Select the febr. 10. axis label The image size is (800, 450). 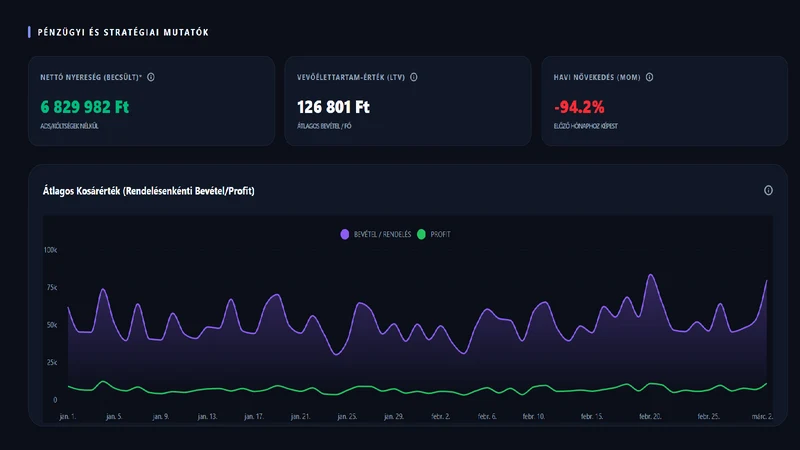pos(533,416)
